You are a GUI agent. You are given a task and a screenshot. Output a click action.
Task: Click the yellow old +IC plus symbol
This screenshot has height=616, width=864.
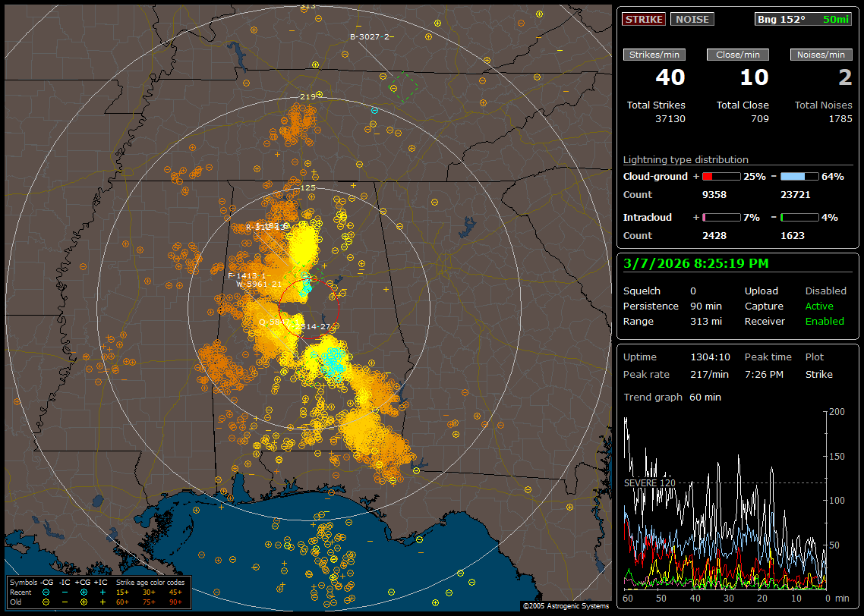point(102,602)
